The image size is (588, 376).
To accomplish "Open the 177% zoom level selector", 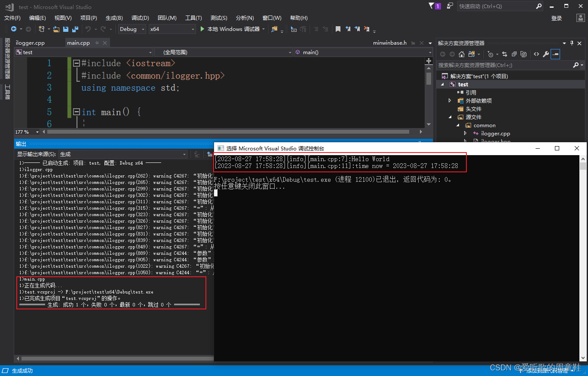I will (26, 131).
